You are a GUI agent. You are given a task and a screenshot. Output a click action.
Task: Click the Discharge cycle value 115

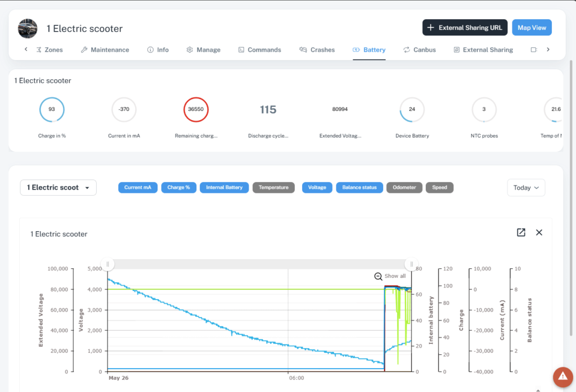268,110
